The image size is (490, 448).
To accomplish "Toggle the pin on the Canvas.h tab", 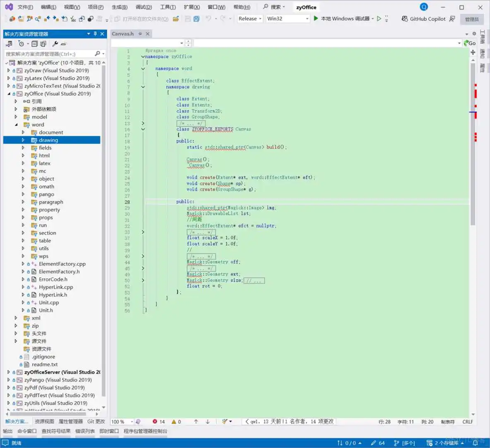I will coord(140,34).
